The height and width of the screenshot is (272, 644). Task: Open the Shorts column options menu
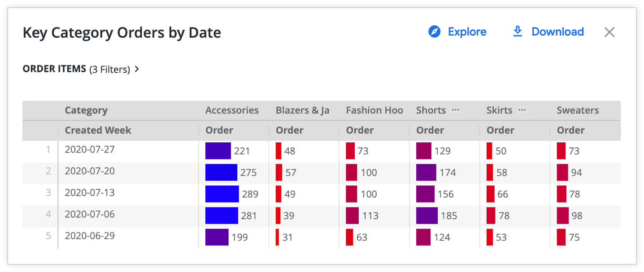coord(456,110)
